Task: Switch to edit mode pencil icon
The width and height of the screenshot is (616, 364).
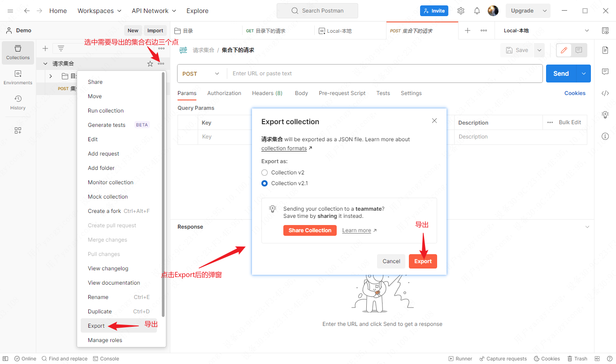Action: (x=564, y=50)
